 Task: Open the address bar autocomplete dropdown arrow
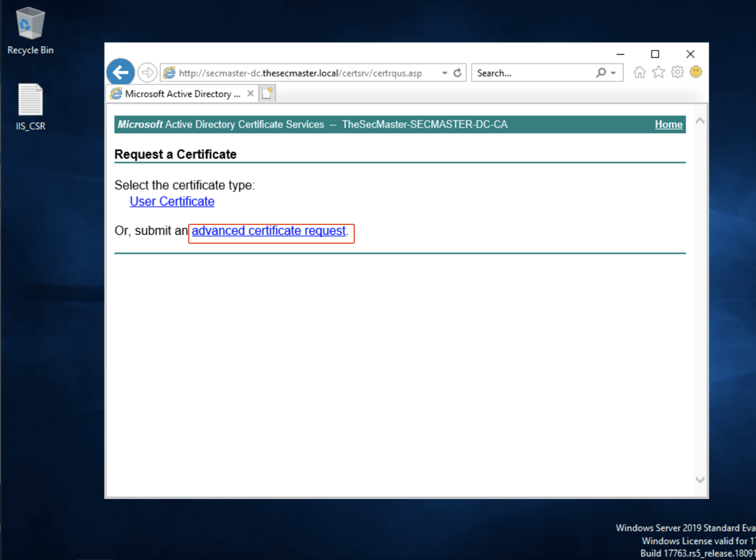click(444, 73)
